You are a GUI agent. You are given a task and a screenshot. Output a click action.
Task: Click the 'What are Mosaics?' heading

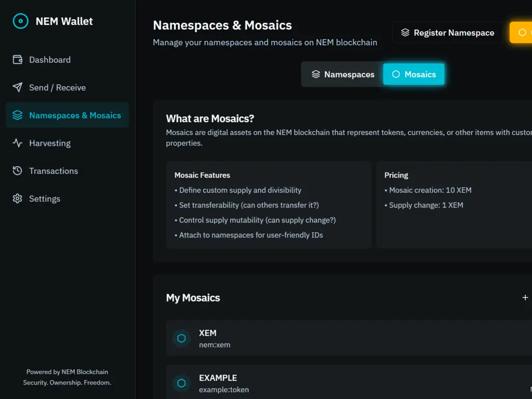[x=210, y=118]
